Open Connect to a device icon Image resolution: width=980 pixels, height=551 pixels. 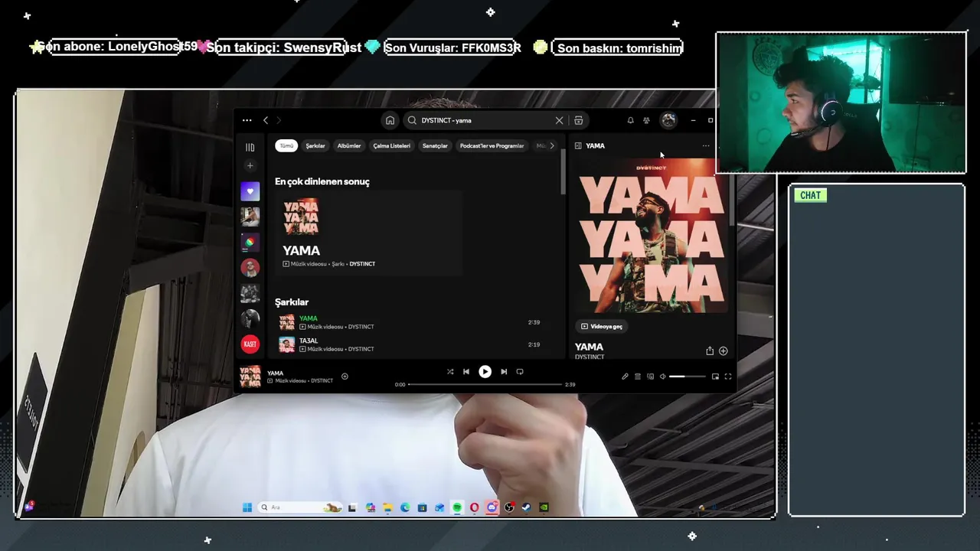651,377
